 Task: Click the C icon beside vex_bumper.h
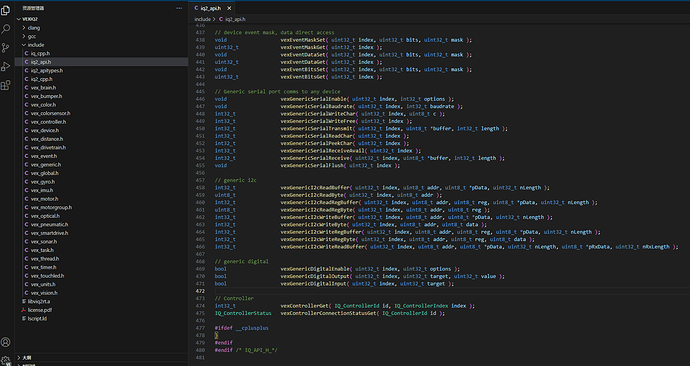[x=26, y=96]
